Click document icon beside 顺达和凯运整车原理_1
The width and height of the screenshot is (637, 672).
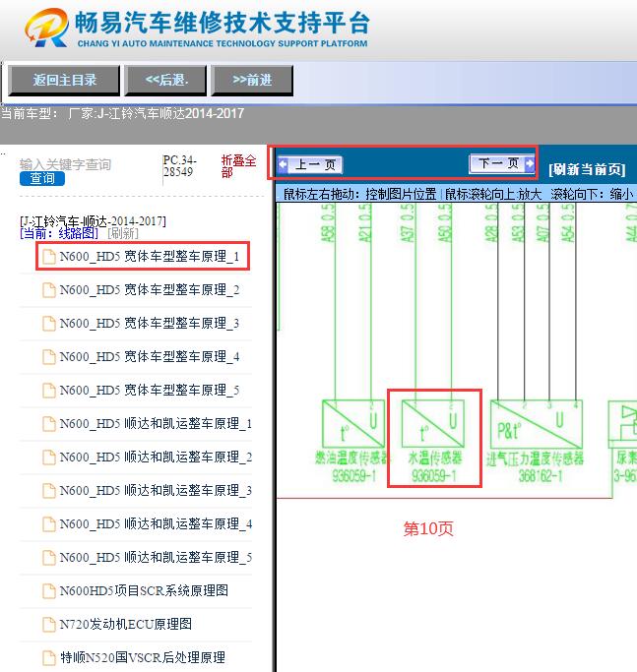point(49,423)
